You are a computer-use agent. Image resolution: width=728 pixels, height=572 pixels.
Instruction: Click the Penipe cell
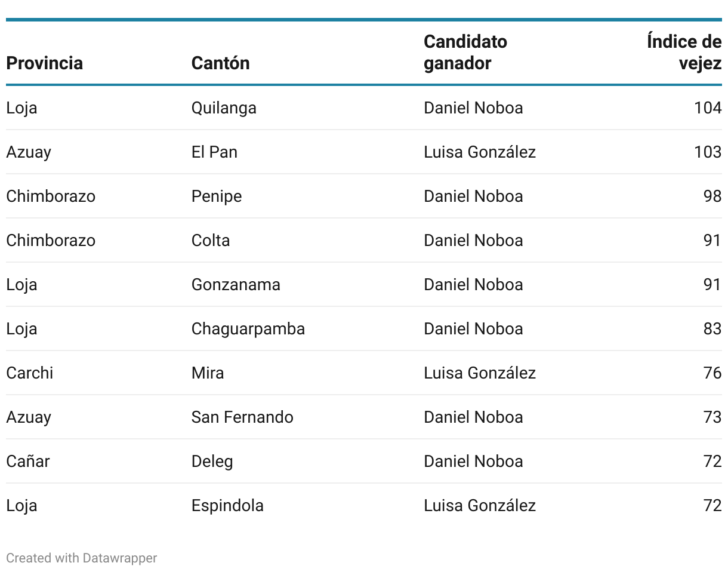tap(216, 196)
